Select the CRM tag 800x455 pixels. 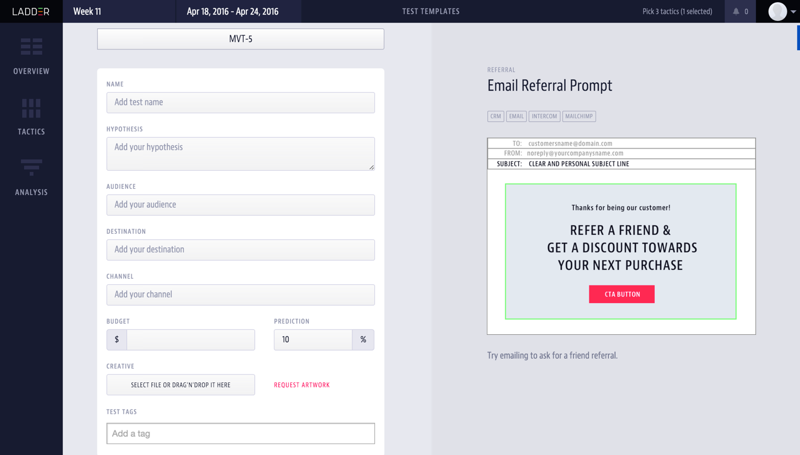pyautogui.click(x=495, y=116)
